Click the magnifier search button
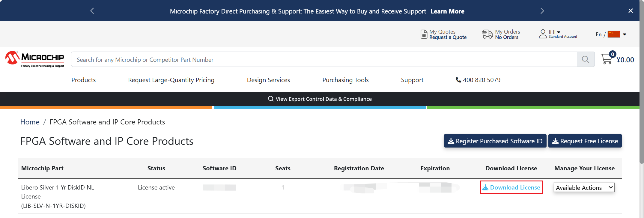The height and width of the screenshot is (218, 644). pos(586,59)
